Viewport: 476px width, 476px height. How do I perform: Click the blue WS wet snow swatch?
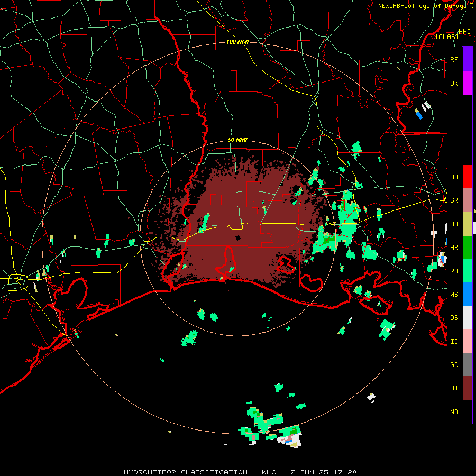467,294
